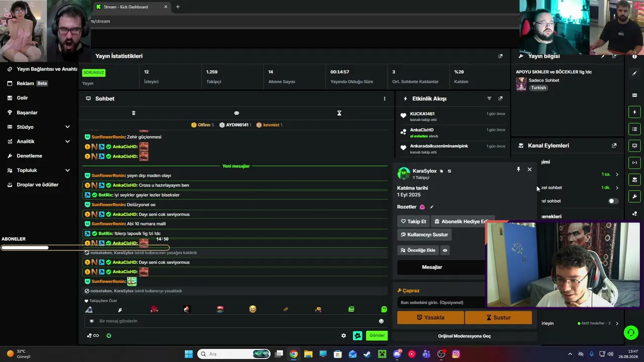Click the ABONELER subscriber goal progress bar
The width and height of the screenshot is (644, 362).
tap(85, 247)
